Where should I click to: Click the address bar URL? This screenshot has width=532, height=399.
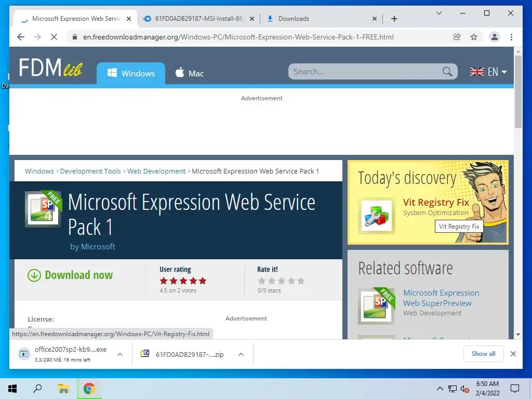click(238, 37)
